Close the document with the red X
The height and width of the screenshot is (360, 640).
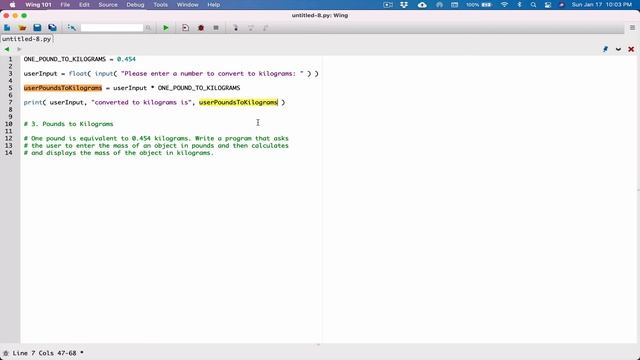coord(631,49)
